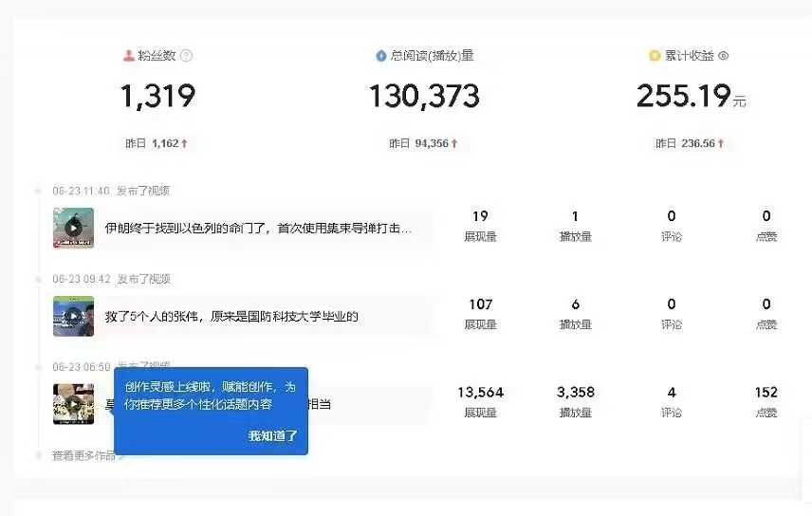This screenshot has width=812, height=516.
Task: Click the 展现量 value 19
Action: [481, 216]
